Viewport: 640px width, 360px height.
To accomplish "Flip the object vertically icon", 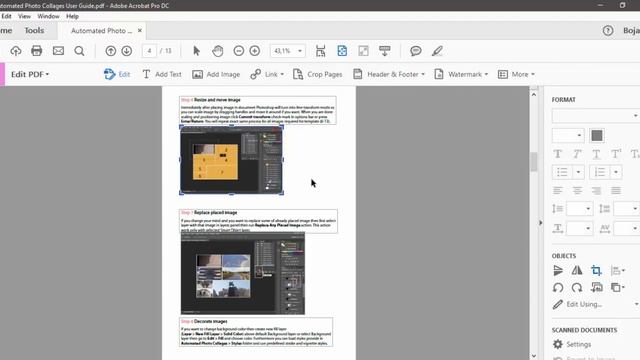I will point(558,270).
